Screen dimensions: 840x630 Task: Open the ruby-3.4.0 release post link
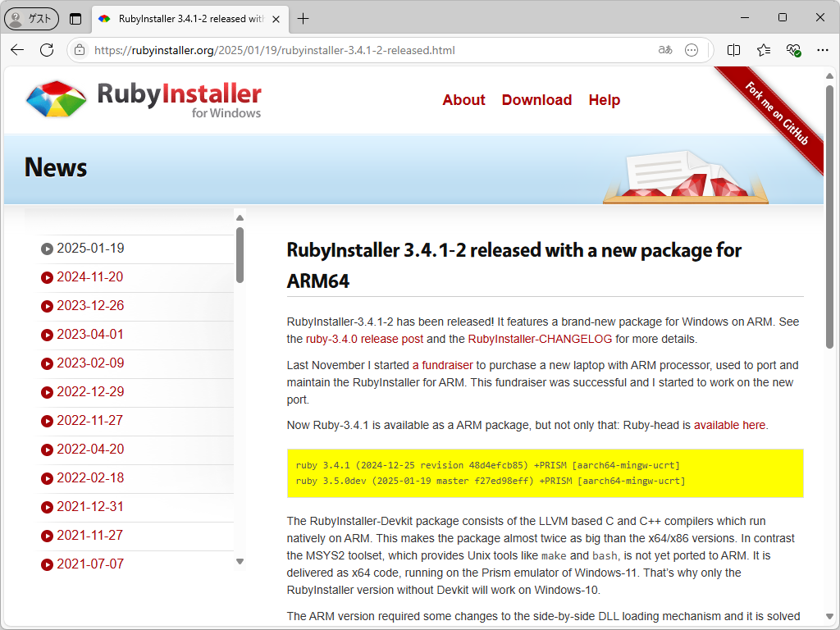click(364, 339)
